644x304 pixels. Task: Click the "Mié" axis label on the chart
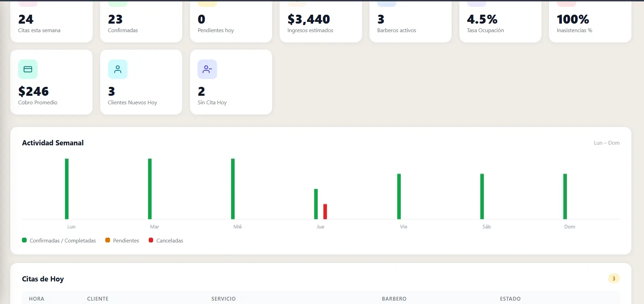[x=238, y=227]
